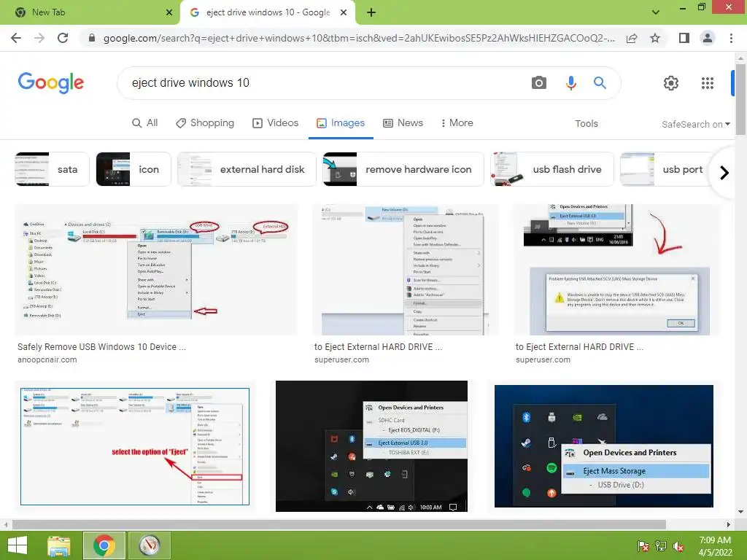
Task: Close the New Tab tab
Action: [169, 12]
